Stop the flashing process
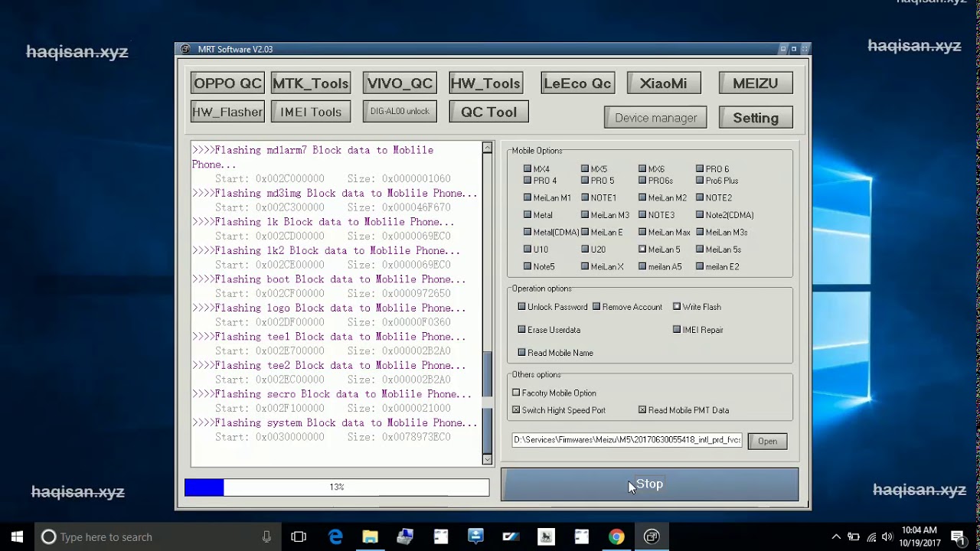980x551 pixels. [649, 484]
